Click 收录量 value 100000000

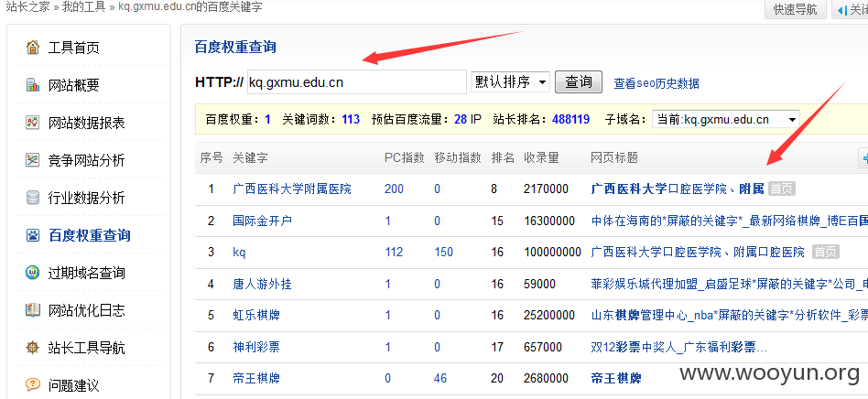[x=552, y=253]
